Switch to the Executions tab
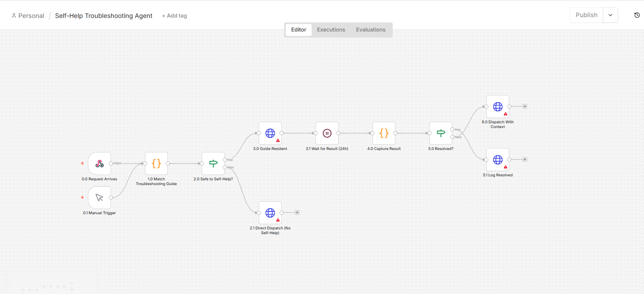The height and width of the screenshot is (294, 644). click(x=331, y=30)
